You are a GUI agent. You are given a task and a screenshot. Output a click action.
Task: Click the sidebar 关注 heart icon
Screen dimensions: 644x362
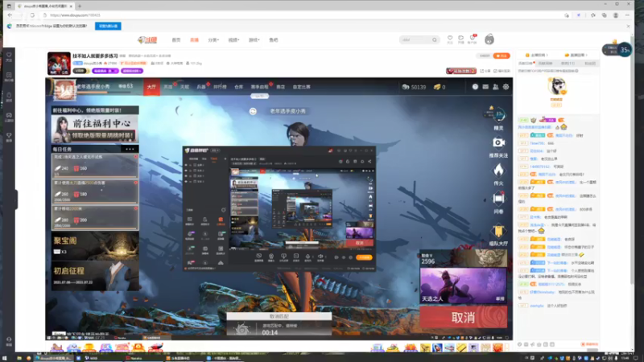click(9, 56)
